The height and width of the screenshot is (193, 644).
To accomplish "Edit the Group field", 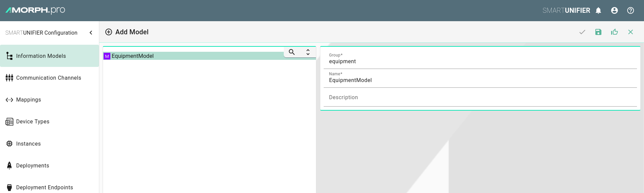I will click(480, 59).
